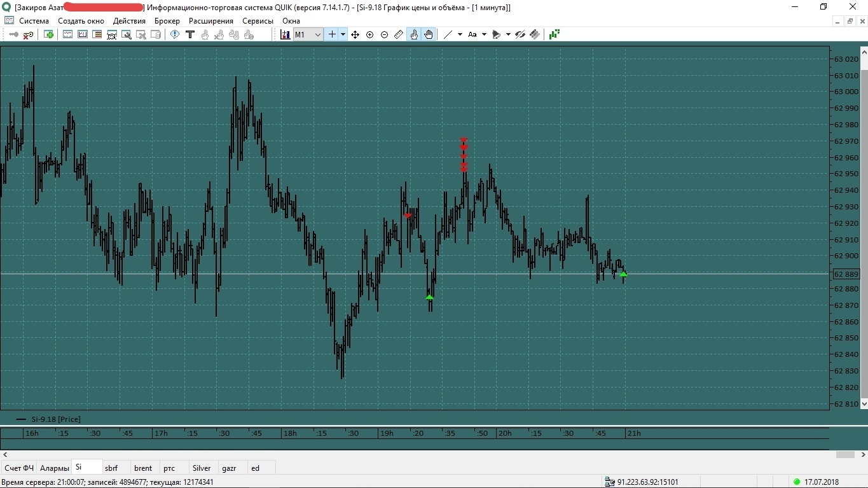Open the Расширения menu
868x488 pixels.
211,21
